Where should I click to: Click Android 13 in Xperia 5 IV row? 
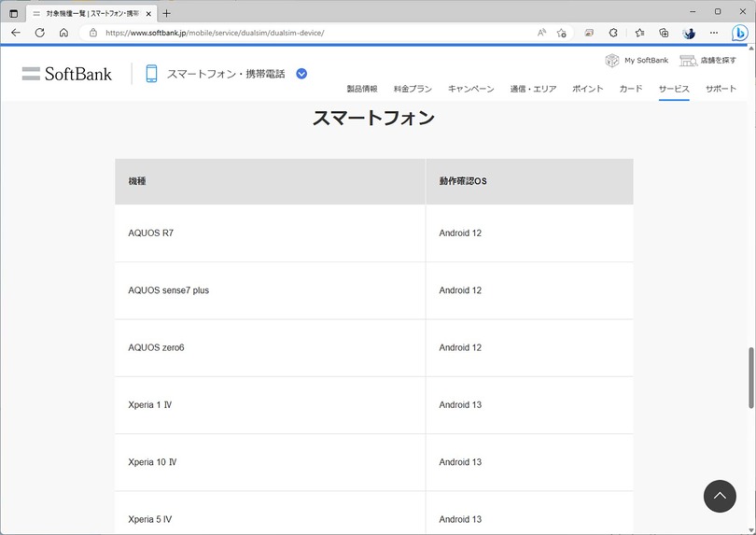[460, 519]
